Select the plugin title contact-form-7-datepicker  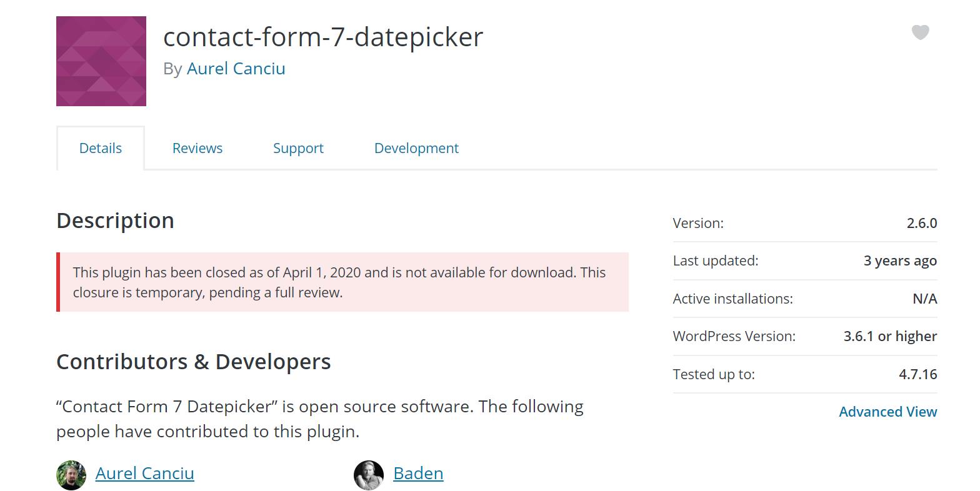pyautogui.click(x=323, y=37)
